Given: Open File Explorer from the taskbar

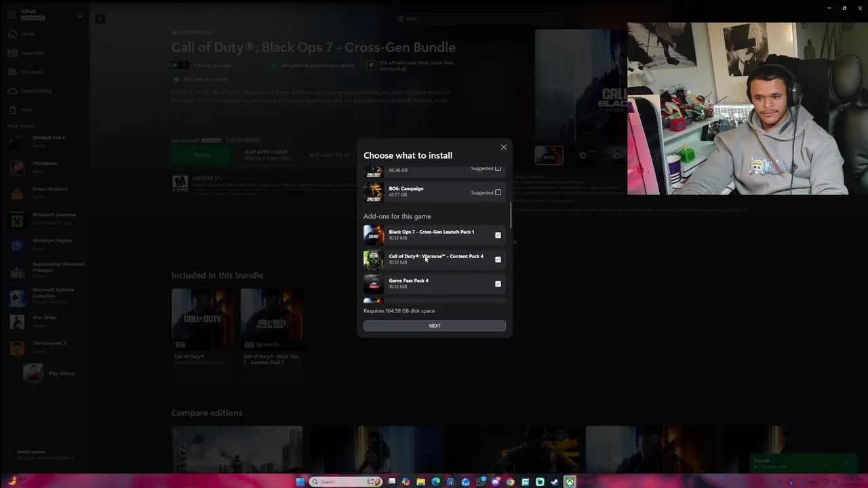Looking at the screenshot, I should 420,482.
